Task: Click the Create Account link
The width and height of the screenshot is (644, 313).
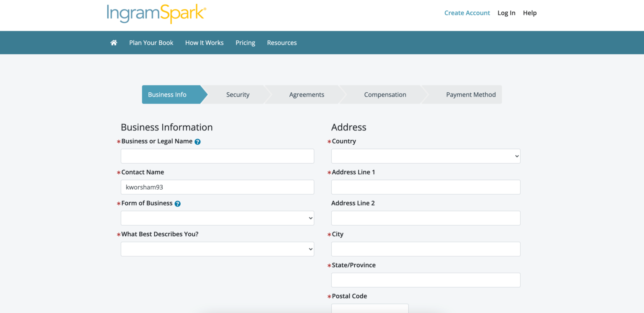Action: 467,13
